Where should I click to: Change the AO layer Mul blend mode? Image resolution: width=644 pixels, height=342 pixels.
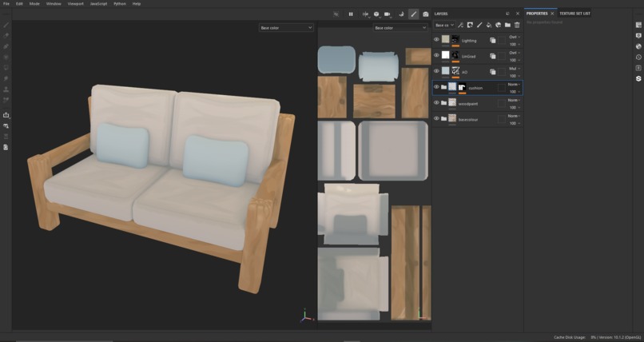(514, 69)
